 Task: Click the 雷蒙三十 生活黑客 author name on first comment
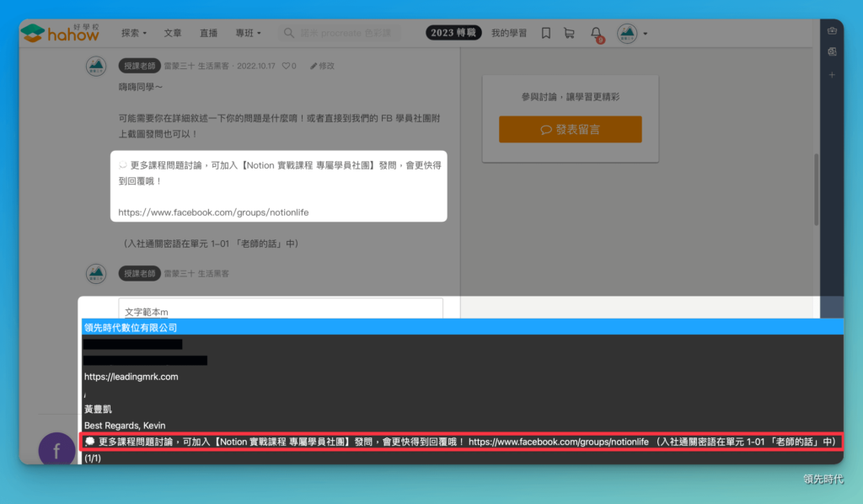point(196,66)
